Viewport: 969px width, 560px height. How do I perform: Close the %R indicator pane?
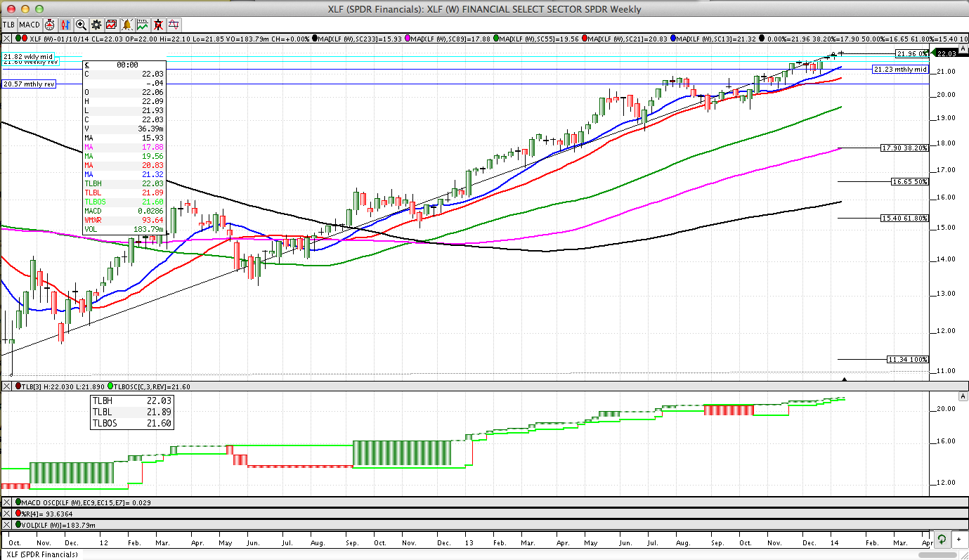(6, 514)
